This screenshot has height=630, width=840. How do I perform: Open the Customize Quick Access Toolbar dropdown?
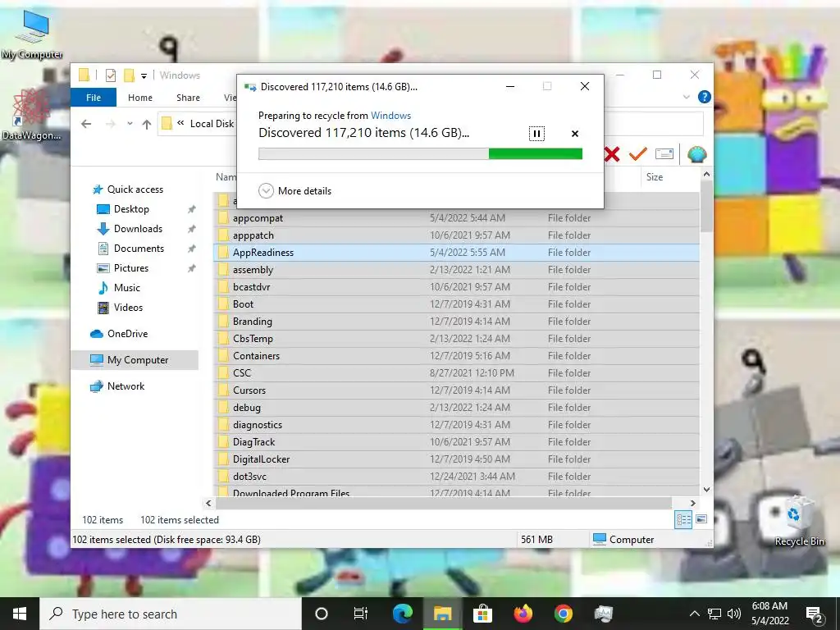tap(144, 76)
